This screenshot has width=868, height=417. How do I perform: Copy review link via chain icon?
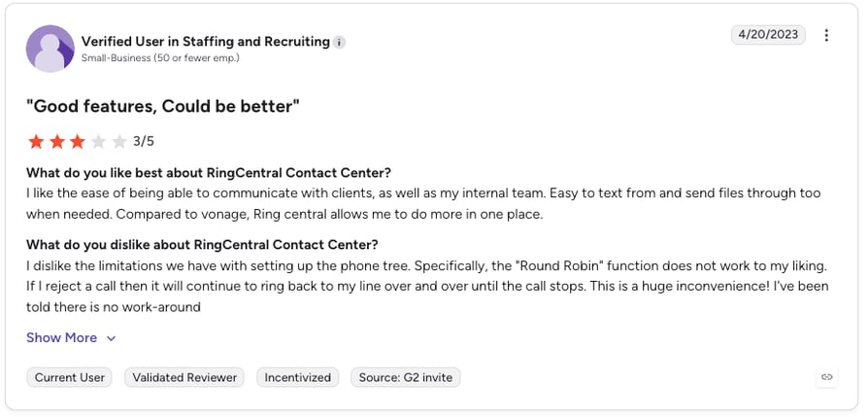(827, 377)
